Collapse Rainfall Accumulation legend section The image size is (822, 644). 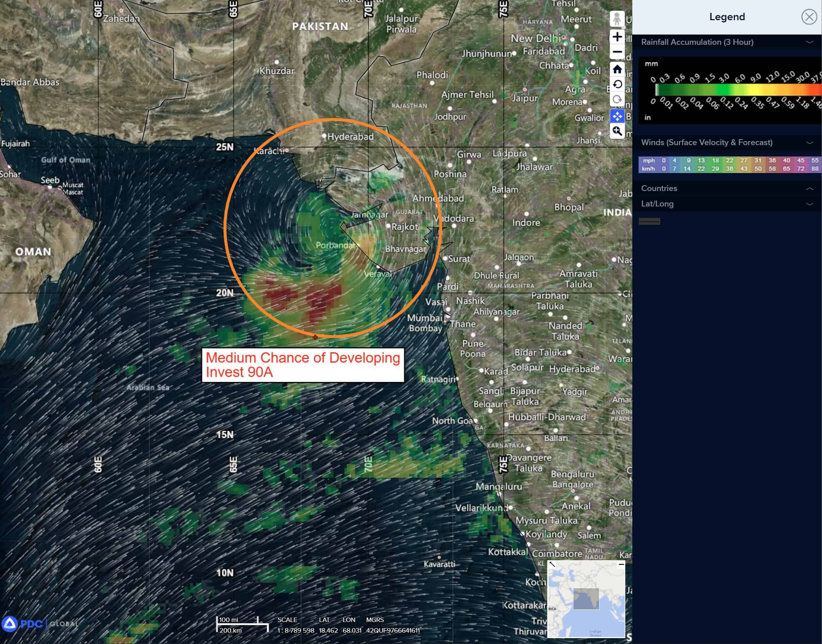[809, 42]
